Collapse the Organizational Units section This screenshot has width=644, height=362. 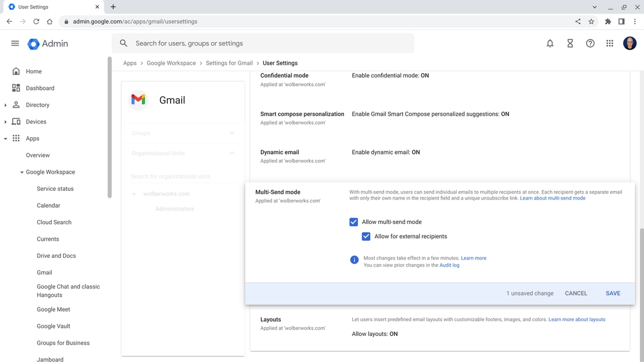[x=232, y=153]
